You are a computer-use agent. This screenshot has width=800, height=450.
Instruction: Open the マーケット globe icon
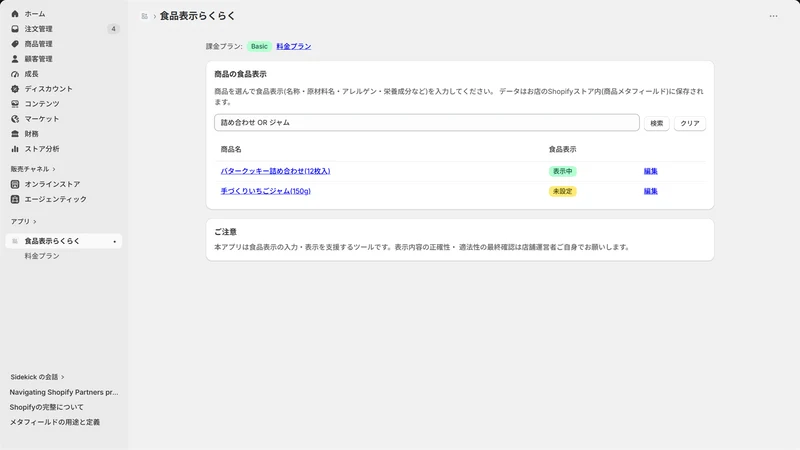(x=15, y=119)
